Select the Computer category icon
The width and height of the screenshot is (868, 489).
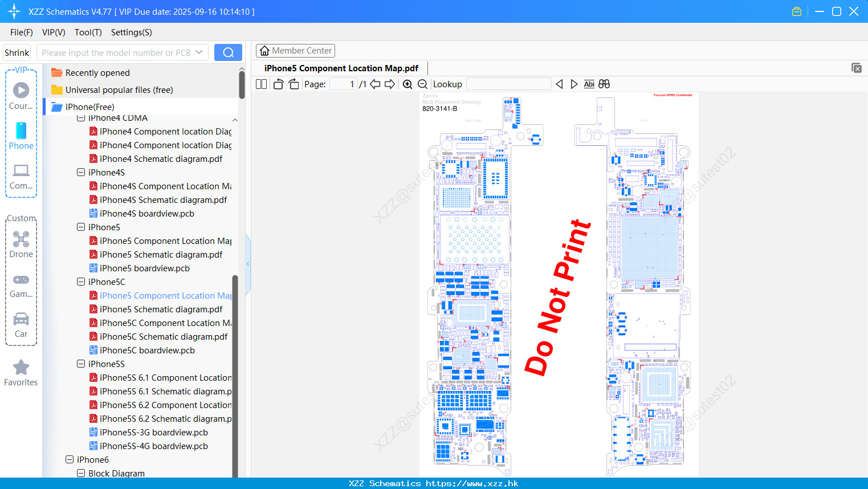click(x=21, y=176)
